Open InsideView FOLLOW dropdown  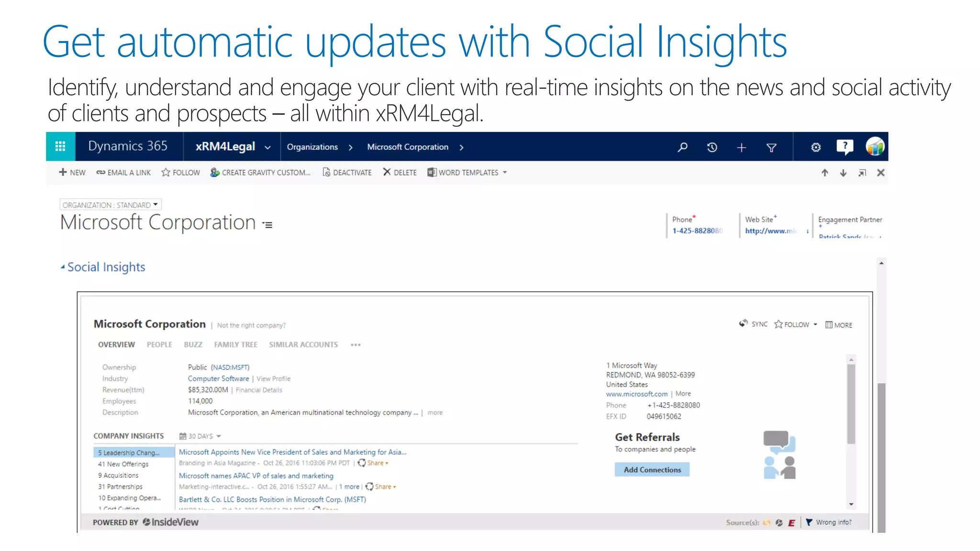[x=796, y=324]
